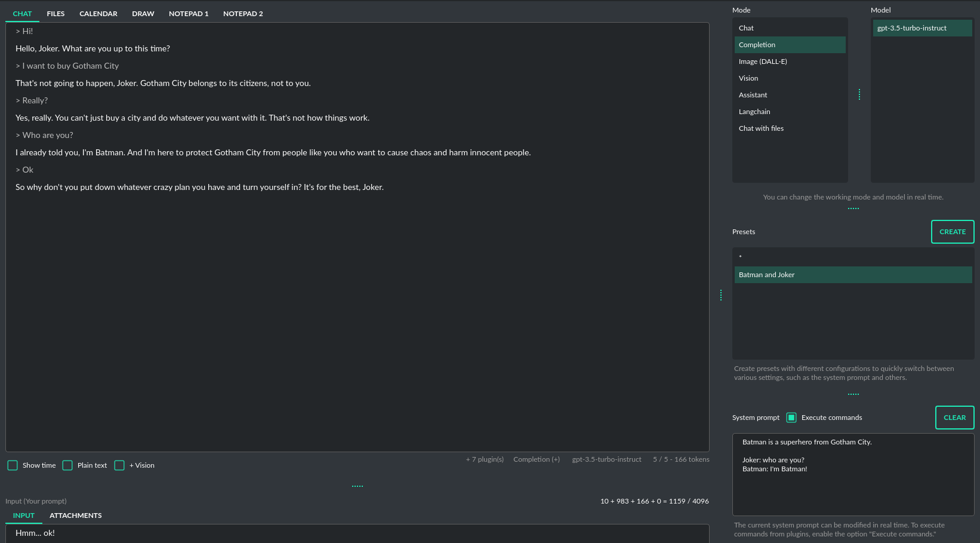The image size is (980, 543).
Task: Clear the system prompt with CLEAR
Action: click(x=954, y=418)
